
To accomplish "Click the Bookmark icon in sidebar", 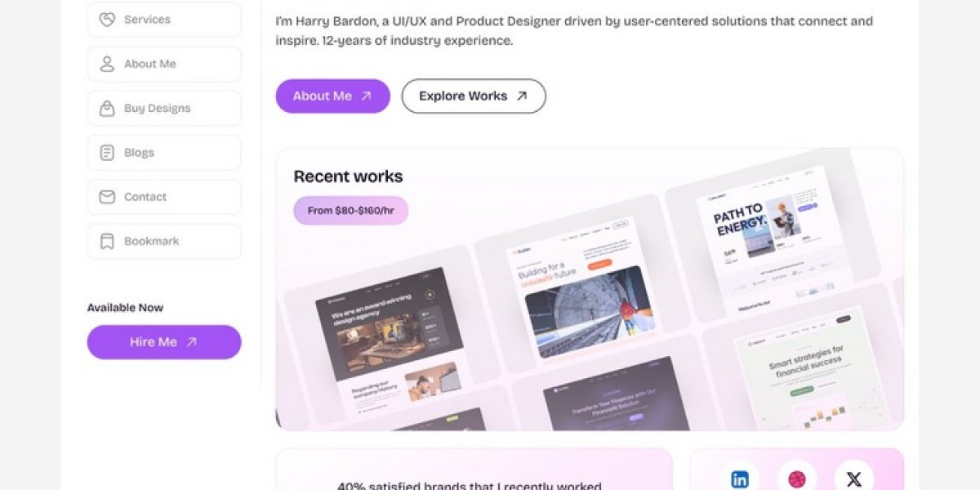I will [107, 241].
